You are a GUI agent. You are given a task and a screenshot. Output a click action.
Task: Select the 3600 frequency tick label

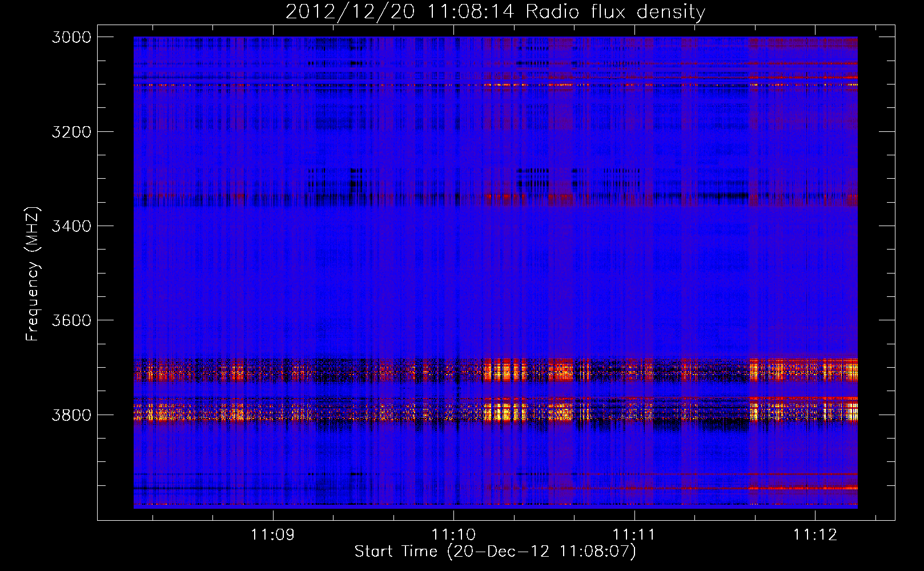coord(71,320)
